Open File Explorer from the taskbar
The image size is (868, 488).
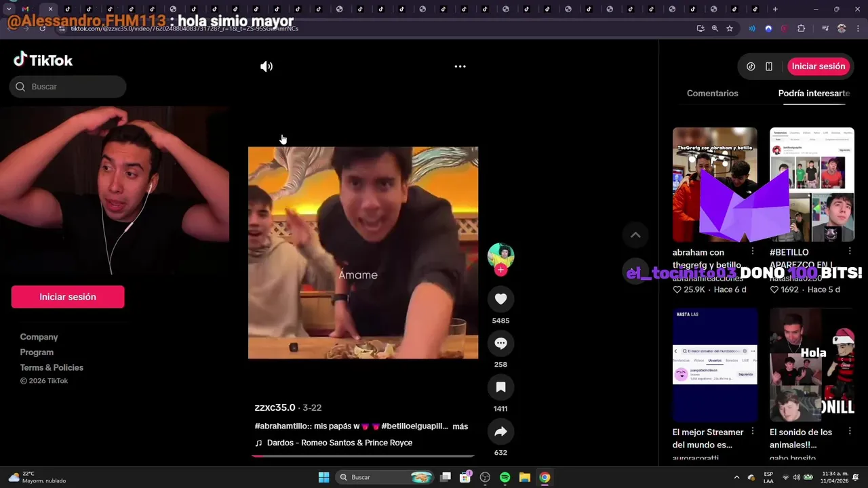click(525, 477)
